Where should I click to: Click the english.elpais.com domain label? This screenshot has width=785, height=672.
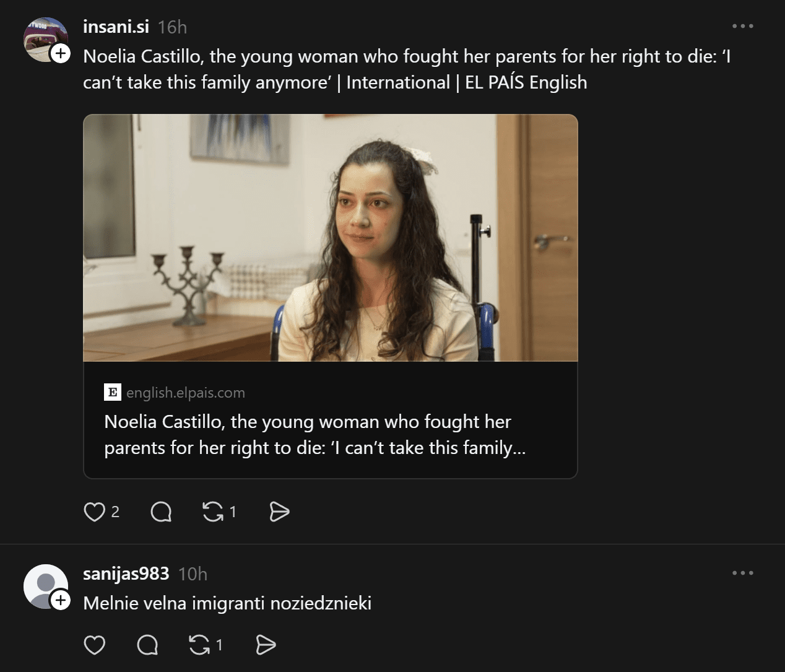coord(185,393)
